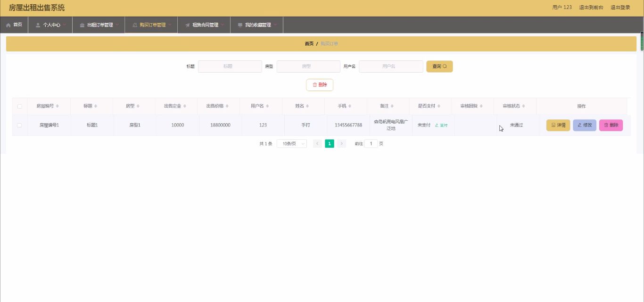This screenshot has height=302, width=644.
Task: Click the 查询 search button
Action: point(439,67)
